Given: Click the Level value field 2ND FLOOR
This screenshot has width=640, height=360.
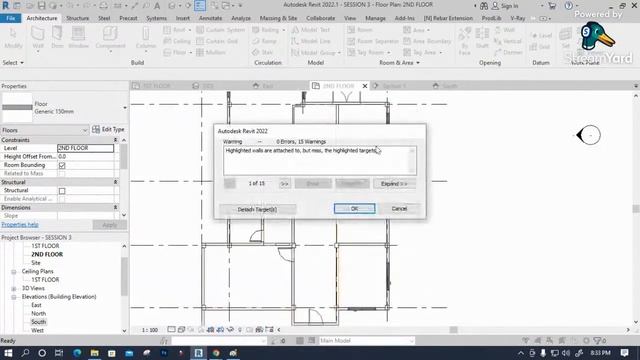Looking at the screenshot, I should (x=85, y=148).
